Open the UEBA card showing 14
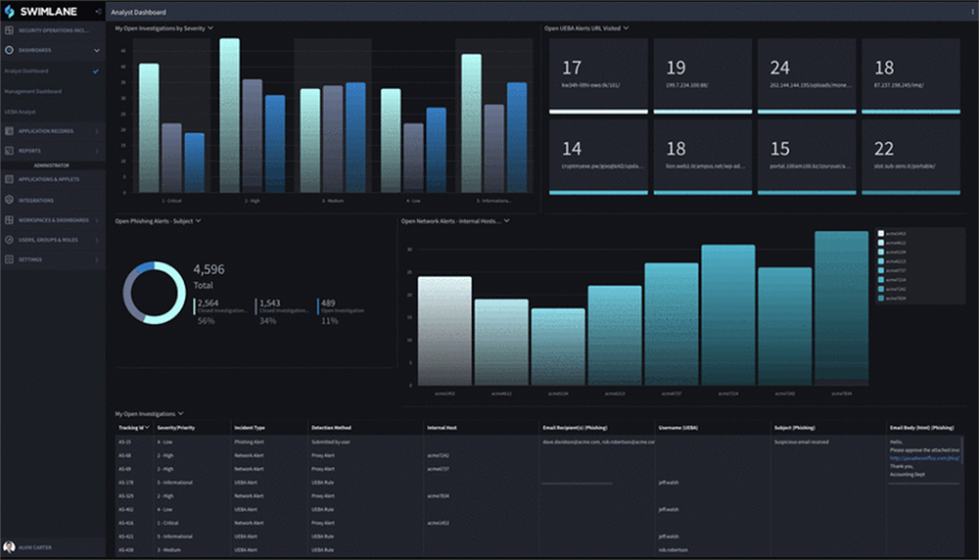 [x=598, y=158]
